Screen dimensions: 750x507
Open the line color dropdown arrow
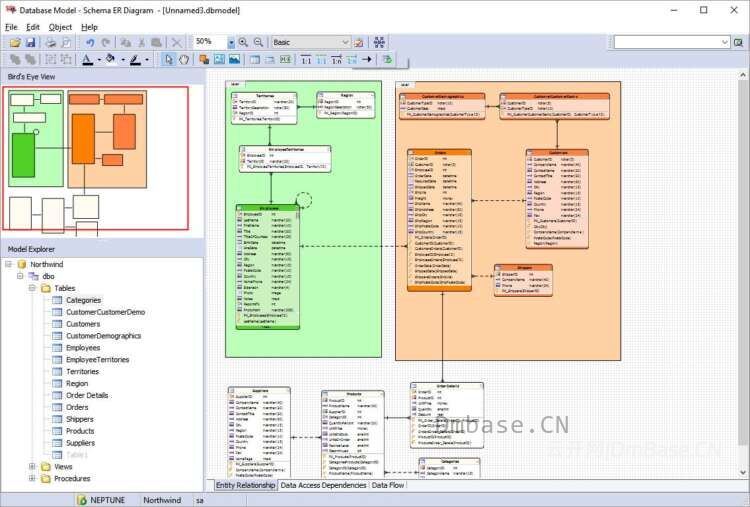147,60
